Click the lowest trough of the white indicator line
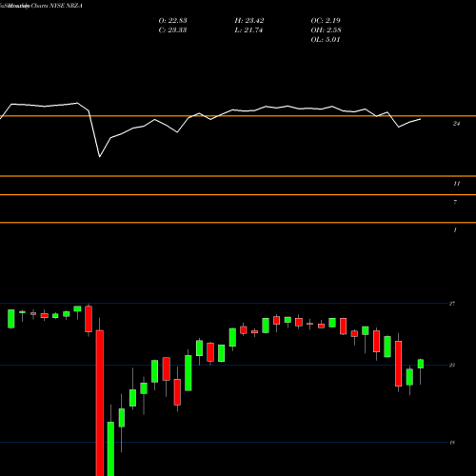 coord(100,156)
